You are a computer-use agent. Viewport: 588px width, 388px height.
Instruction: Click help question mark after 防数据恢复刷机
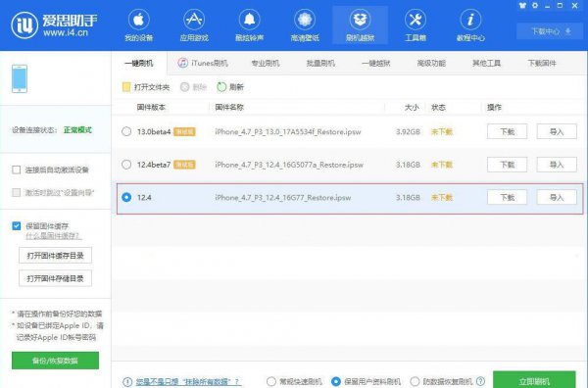[x=480, y=381]
